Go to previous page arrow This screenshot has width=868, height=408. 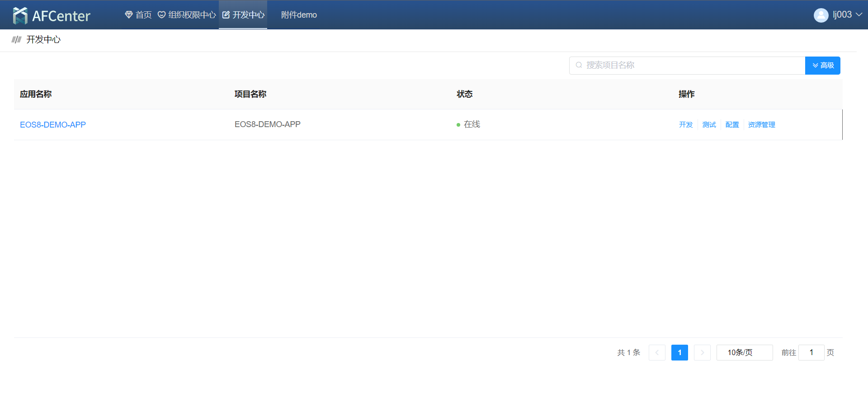click(657, 352)
